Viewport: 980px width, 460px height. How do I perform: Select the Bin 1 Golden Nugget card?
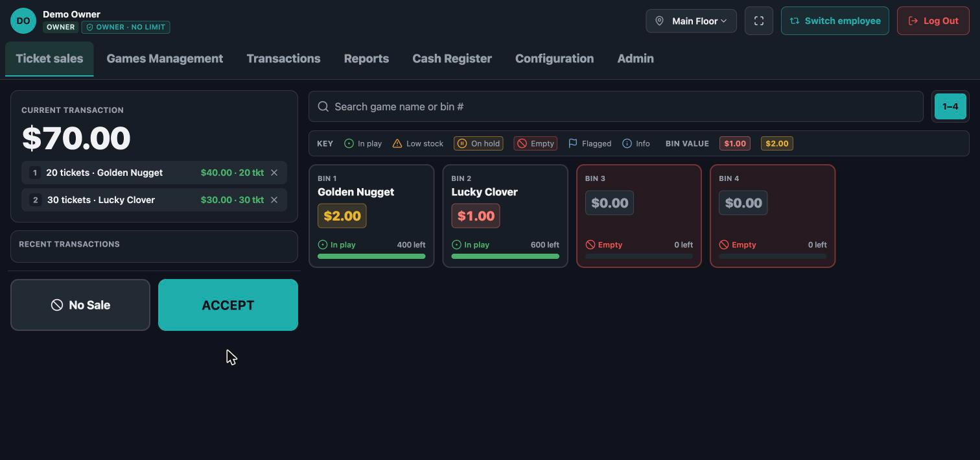click(x=371, y=216)
